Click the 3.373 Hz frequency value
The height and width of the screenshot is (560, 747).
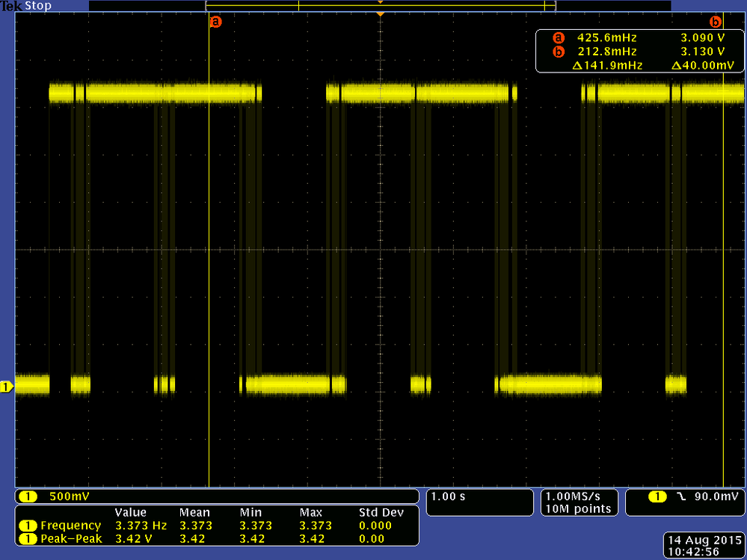(x=141, y=526)
